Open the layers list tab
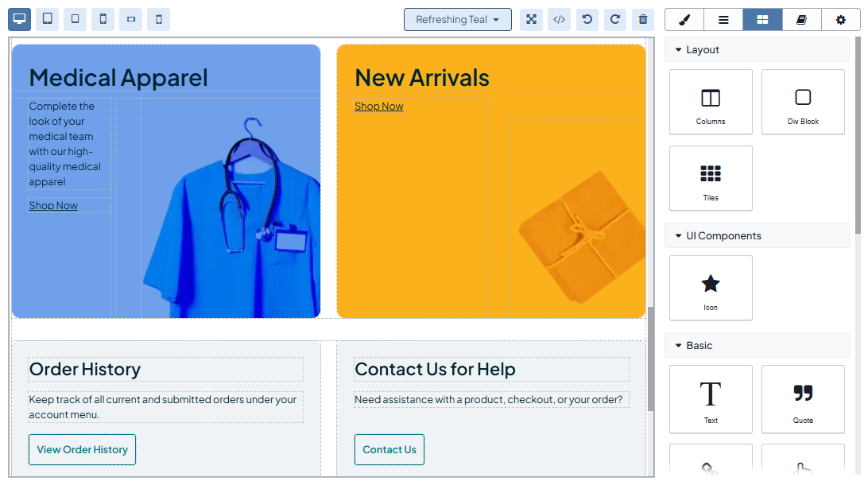The height and width of the screenshot is (489, 868). (x=723, y=19)
